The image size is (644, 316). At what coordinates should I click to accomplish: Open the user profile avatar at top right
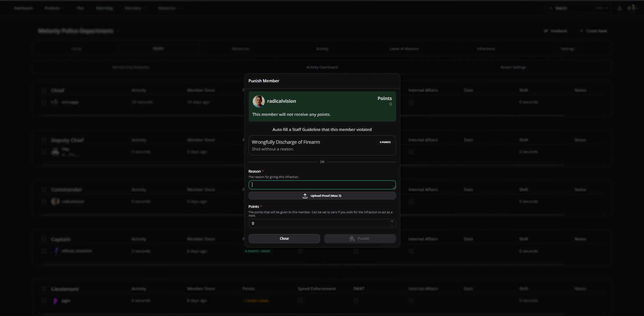coord(632,8)
